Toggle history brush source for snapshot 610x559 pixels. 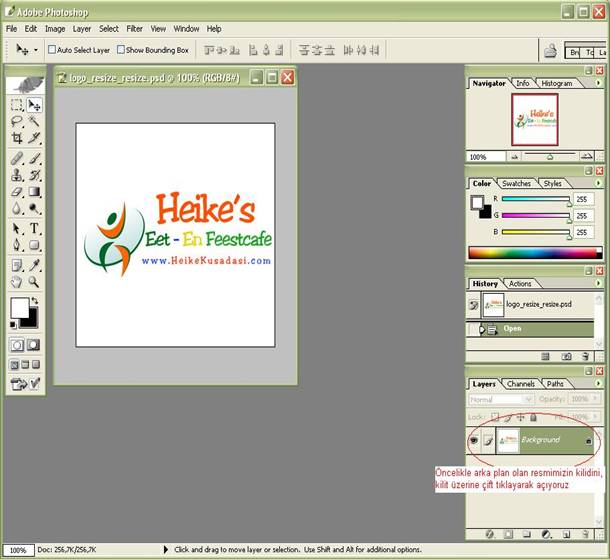[x=473, y=305]
